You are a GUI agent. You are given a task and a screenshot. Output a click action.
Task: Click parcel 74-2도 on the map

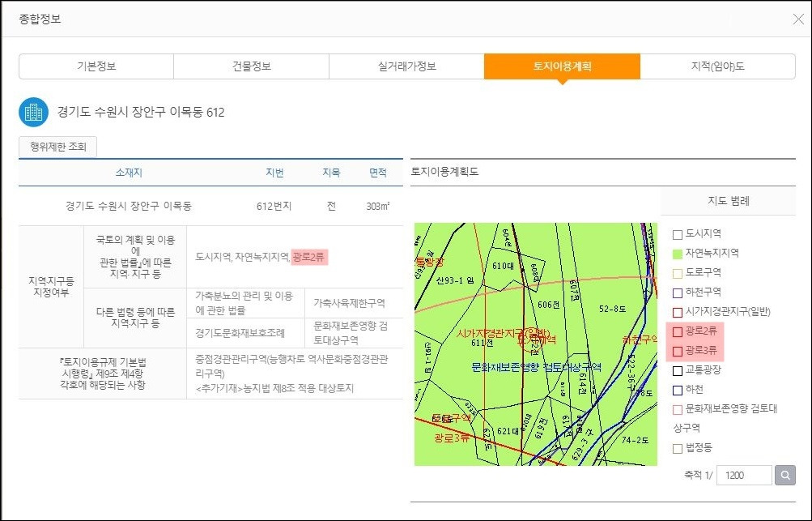635,440
